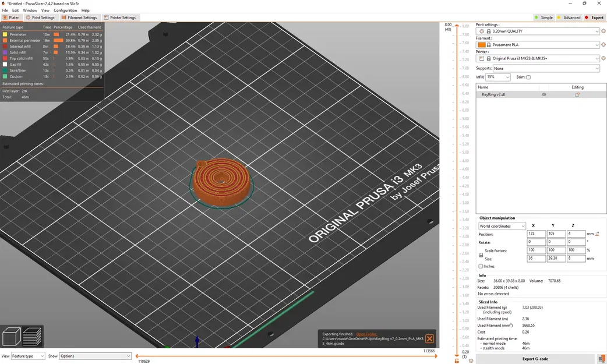Click horizontal move slider right thumb

click(x=436, y=356)
